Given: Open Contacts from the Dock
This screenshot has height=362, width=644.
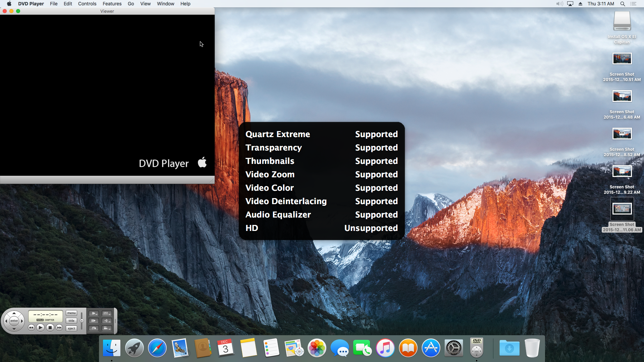Looking at the screenshot, I should [203, 348].
